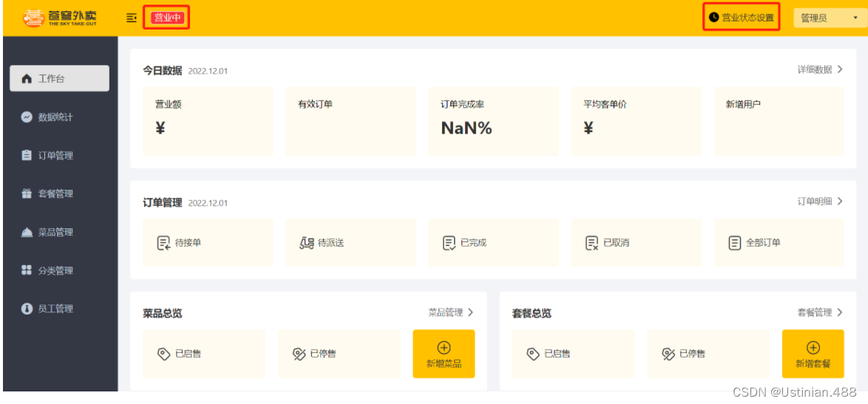This screenshot has width=868, height=404.
Task: Click the 菜品总览 heading
Action: pyautogui.click(x=162, y=313)
